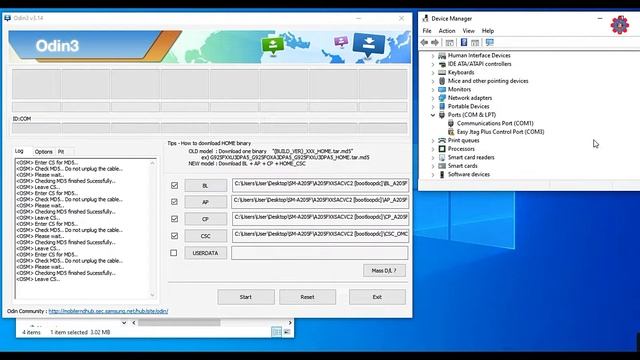
Task: Click the USERDATA file button
Action: [x=205, y=253]
